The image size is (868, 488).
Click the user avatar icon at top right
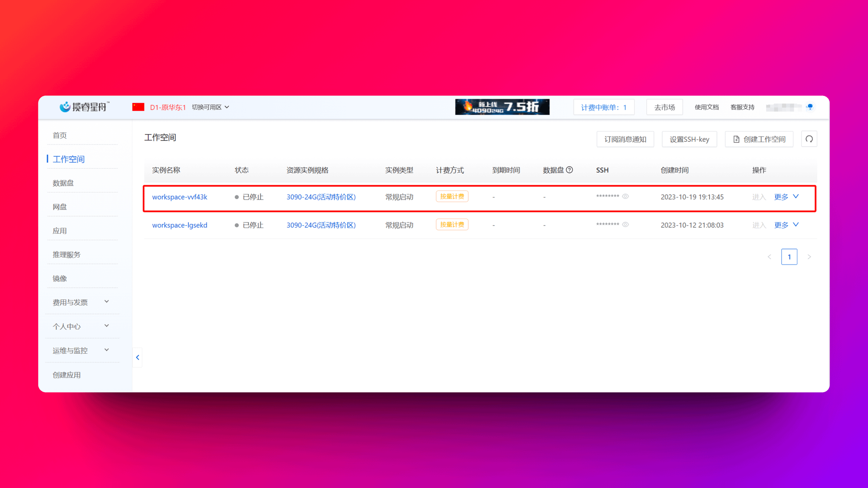pyautogui.click(x=810, y=107)
